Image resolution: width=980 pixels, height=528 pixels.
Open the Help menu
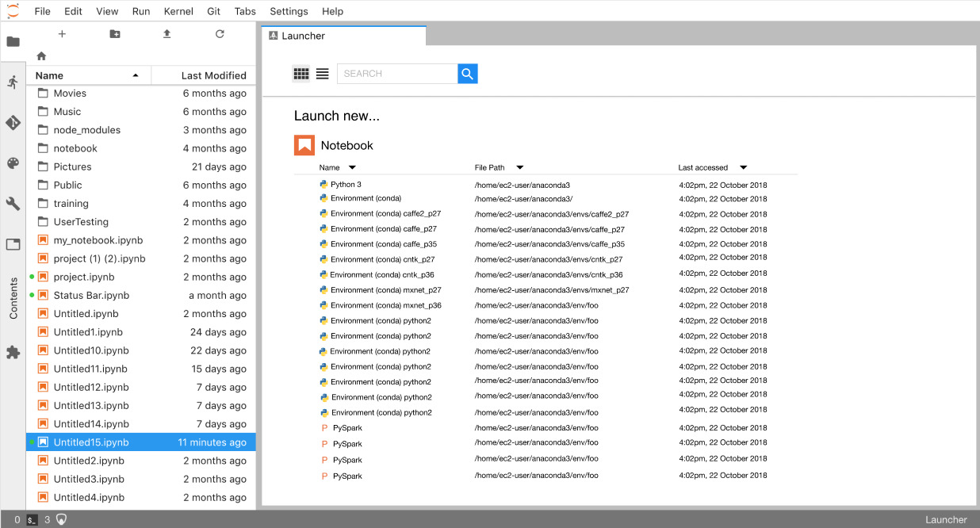(333, 11)
